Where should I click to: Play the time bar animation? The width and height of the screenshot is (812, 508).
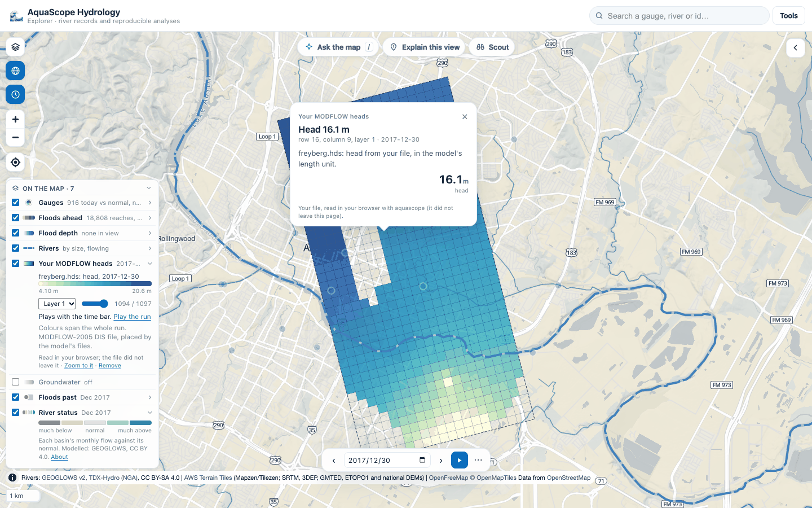click(460, 461)
